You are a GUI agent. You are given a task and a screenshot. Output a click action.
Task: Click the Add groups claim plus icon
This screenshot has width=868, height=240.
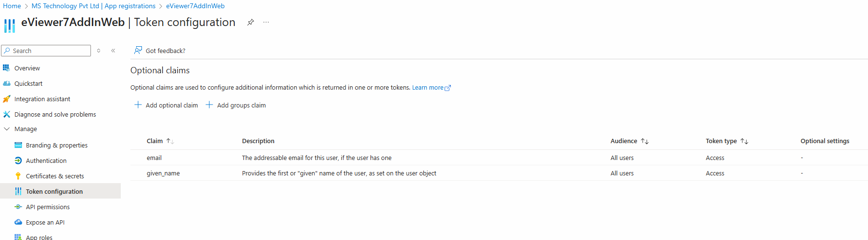pos(209,105)
